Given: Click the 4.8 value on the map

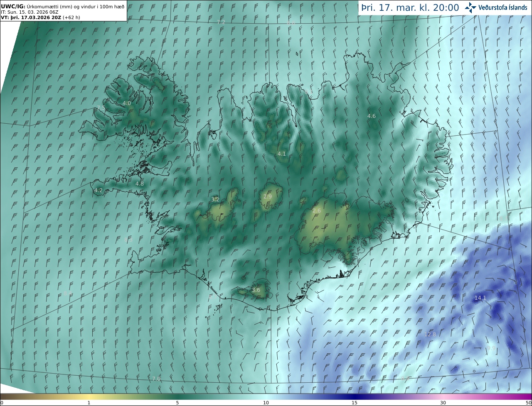Looking at the screenshot, I should [140, 183].
